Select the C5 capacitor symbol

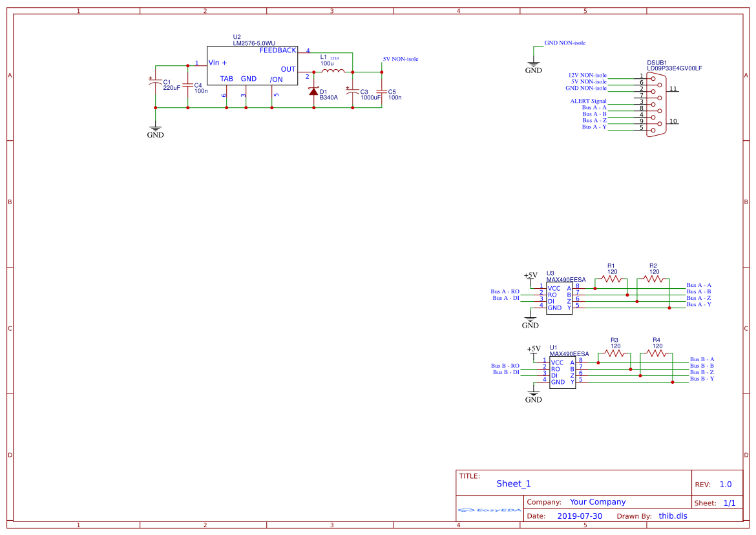coord(381,90)
